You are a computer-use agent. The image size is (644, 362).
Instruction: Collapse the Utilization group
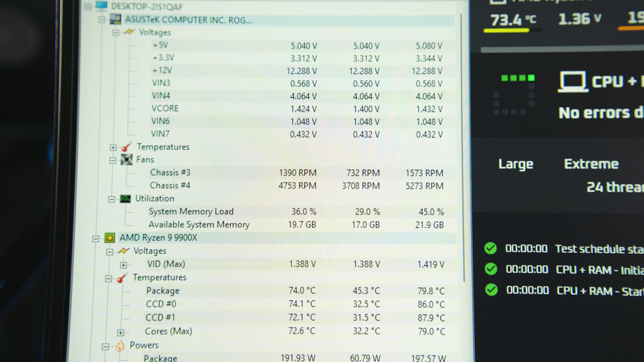coord(112,200)
